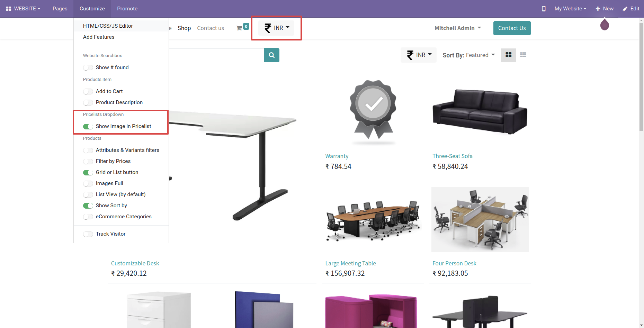Switch to grid view layout icon

click(x=508, y=55)
